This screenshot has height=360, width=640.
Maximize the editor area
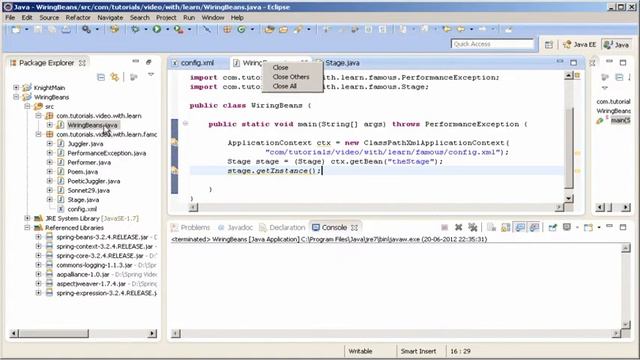[x=573, y=62]
